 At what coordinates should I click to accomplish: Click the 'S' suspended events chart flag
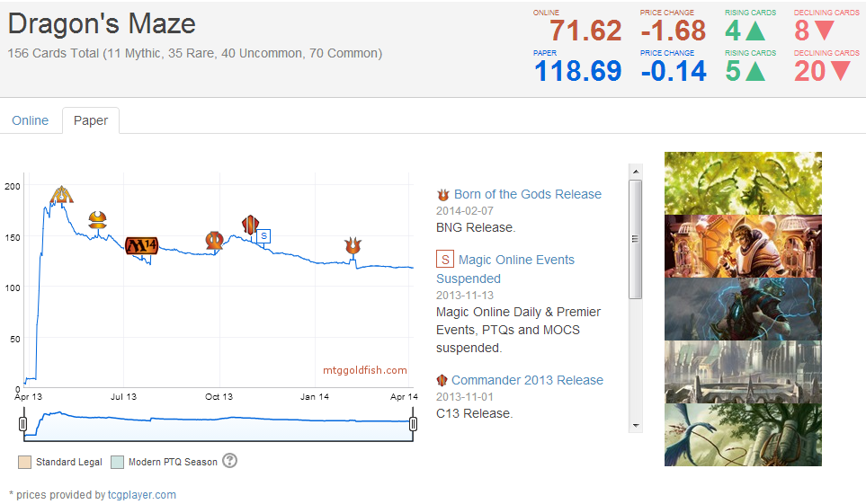(263, 236)
